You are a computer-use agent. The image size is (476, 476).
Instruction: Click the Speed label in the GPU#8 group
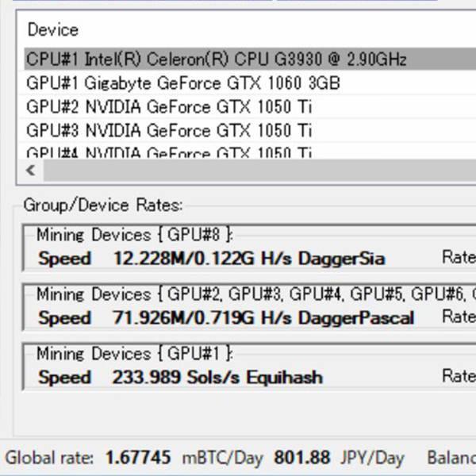point(65,259)
